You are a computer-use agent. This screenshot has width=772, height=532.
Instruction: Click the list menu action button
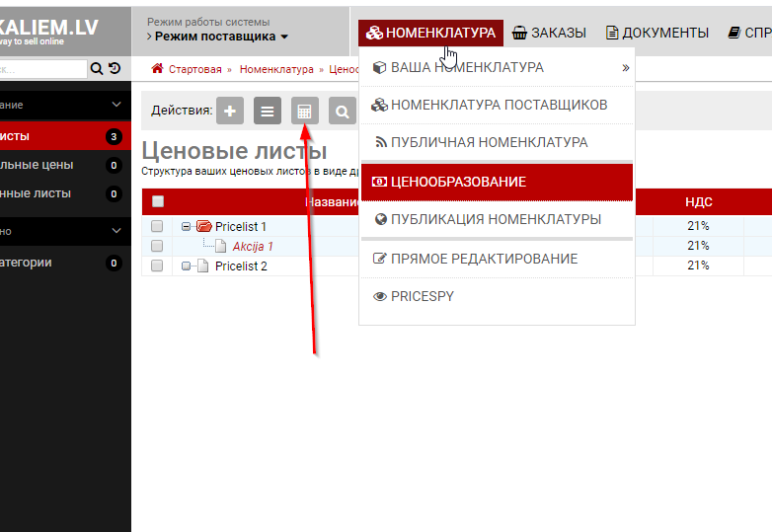pos(268,112)
